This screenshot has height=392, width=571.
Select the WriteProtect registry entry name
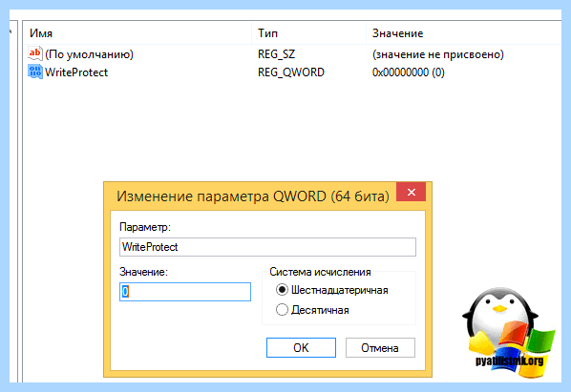tap(76, 72)
